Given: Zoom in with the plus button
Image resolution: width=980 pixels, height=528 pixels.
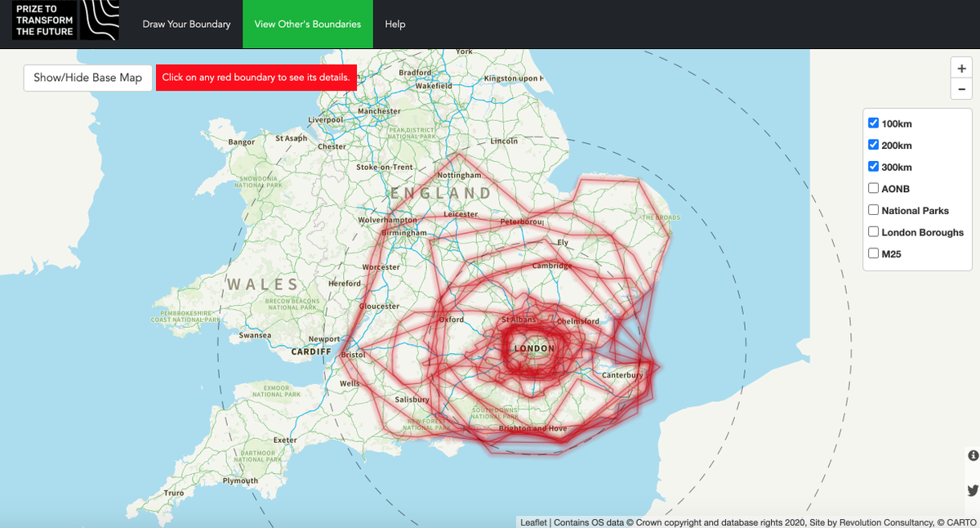Looking at the screenshot, I should coord(961,69).
